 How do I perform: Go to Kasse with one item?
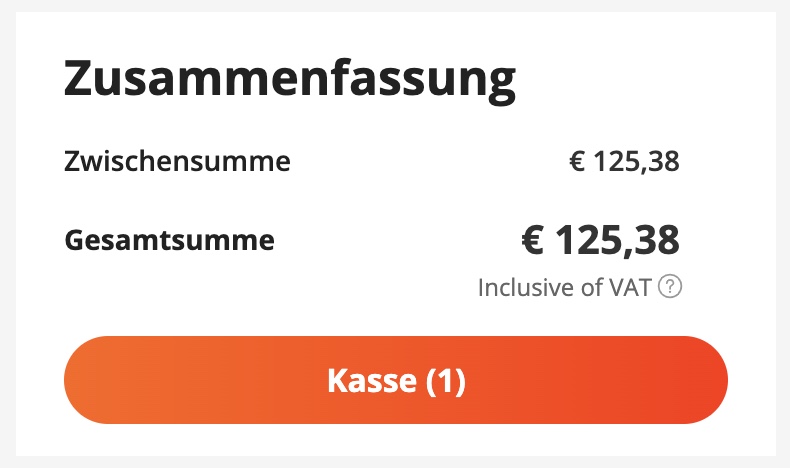(396, 381)
